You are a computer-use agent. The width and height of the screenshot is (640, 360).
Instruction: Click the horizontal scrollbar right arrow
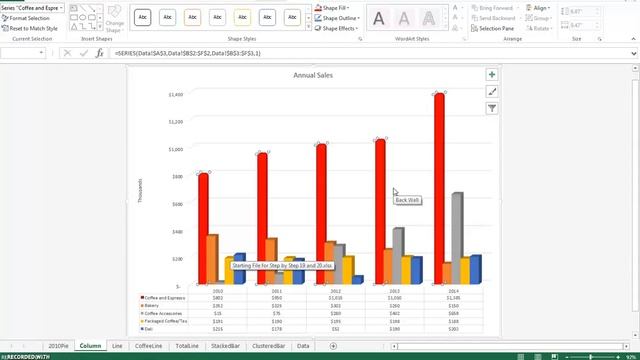(x=626, y=347)
